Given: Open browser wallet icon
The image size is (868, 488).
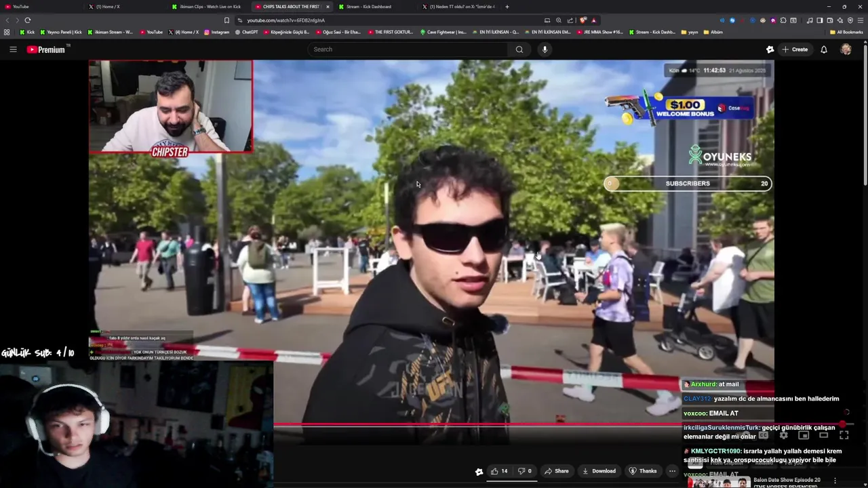Looking at the screenshot, I should [829, 20].
